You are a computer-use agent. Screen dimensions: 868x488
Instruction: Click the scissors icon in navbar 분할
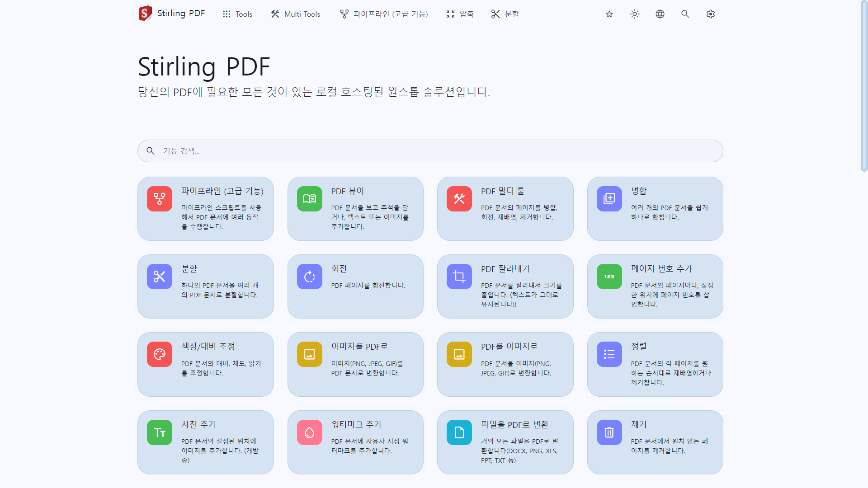point(495,14)
